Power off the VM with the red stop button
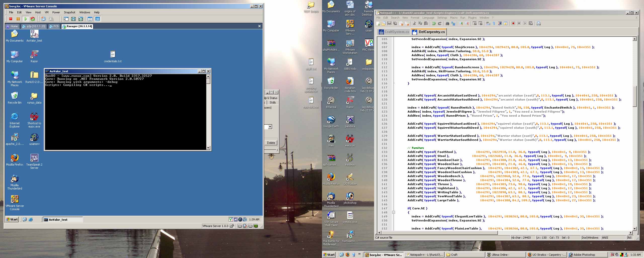 coord(11,19)
